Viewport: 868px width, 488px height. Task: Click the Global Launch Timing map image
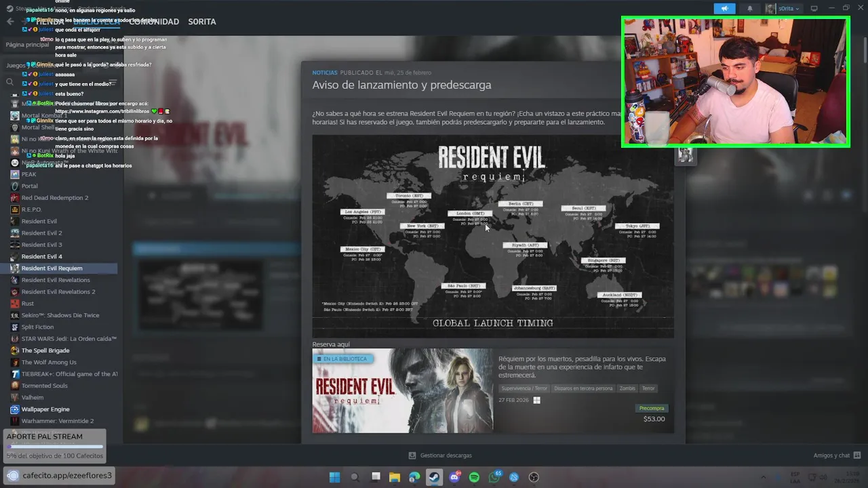pos(493,236)
